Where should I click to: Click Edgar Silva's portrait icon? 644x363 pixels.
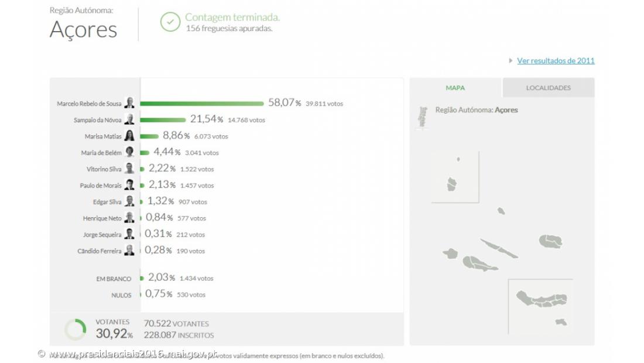click(129, 201)
